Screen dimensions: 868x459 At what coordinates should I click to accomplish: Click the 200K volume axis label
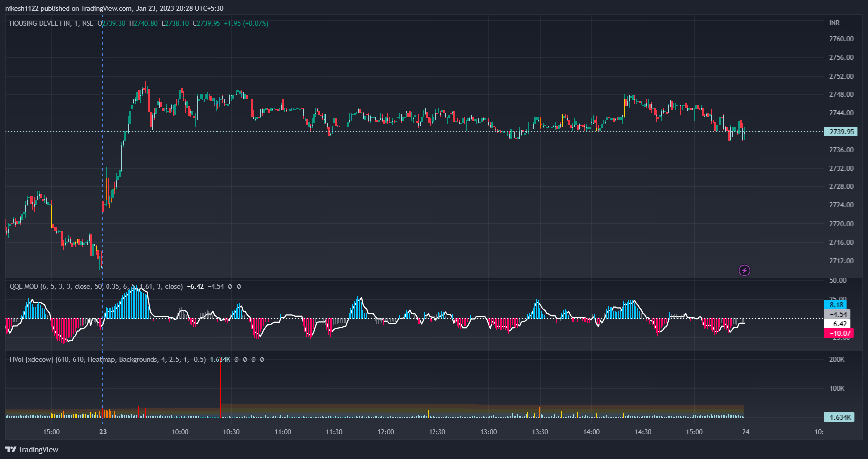[x=837, y=359]
